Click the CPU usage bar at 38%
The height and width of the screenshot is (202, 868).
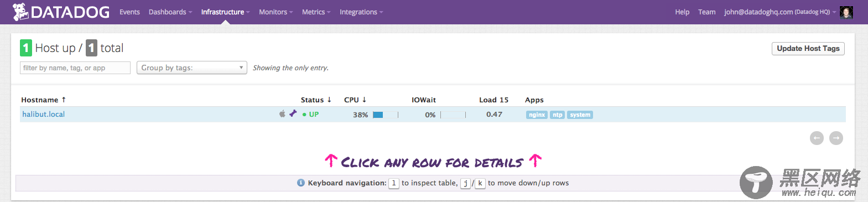pyautogui.click(x=385, y=115)
